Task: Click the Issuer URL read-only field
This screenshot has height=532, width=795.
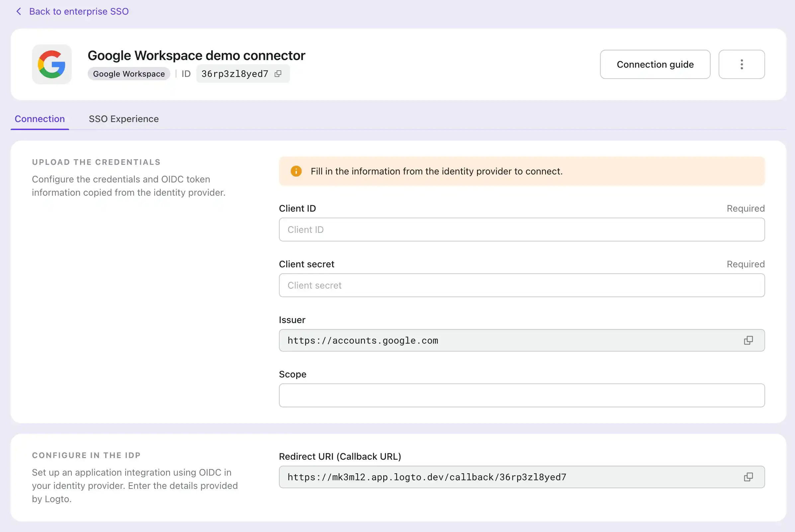Action: (363, 340)
